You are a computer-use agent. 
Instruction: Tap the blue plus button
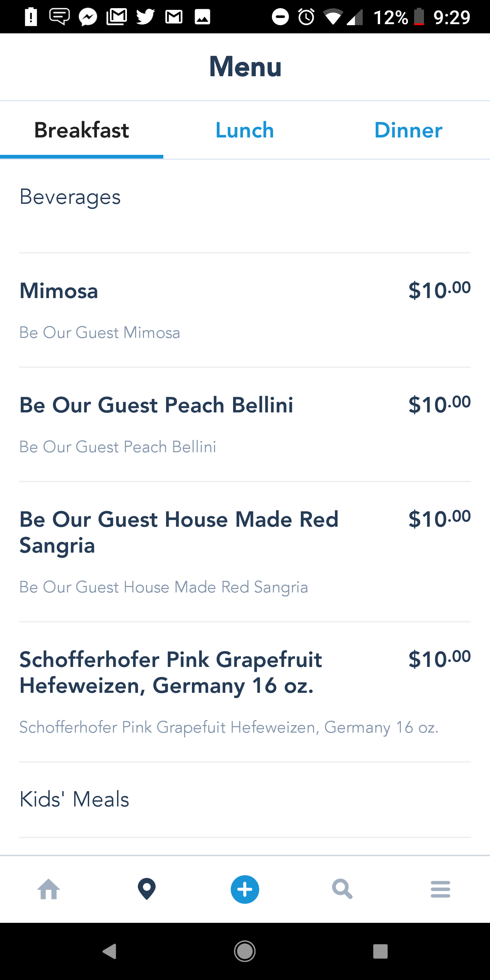click(x=245, y=889)
